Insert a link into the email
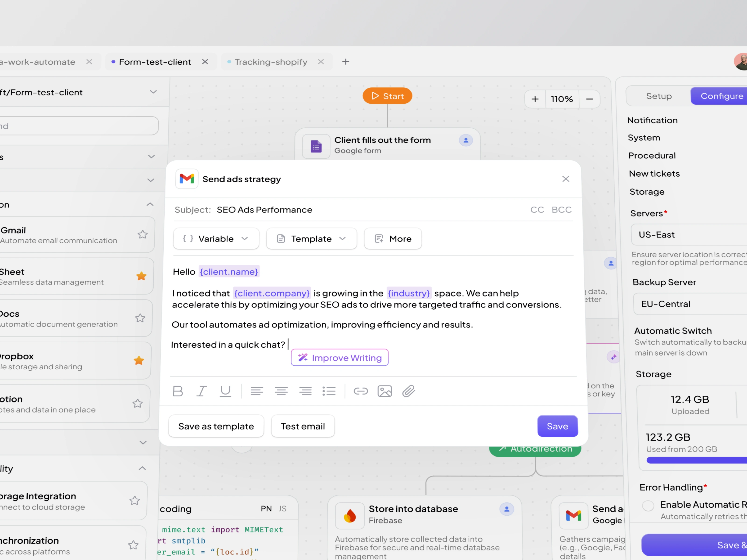747x560 pixels. 360,391
